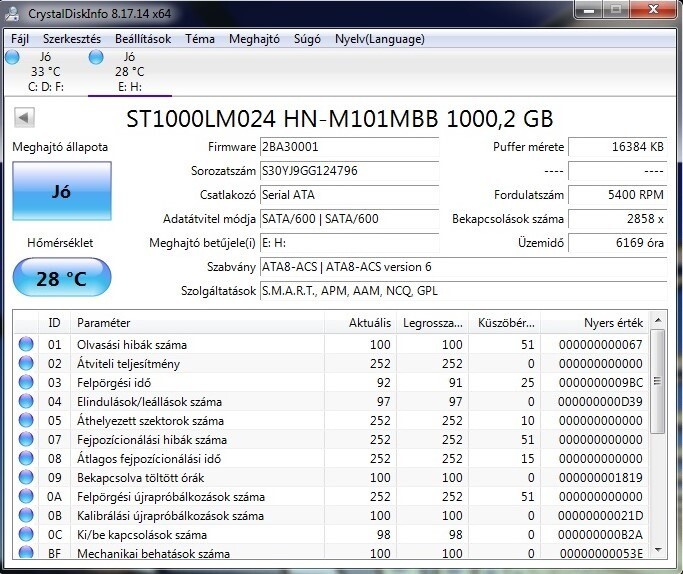Select the Ki/be kapcsolások száma row text

(142, 535)
